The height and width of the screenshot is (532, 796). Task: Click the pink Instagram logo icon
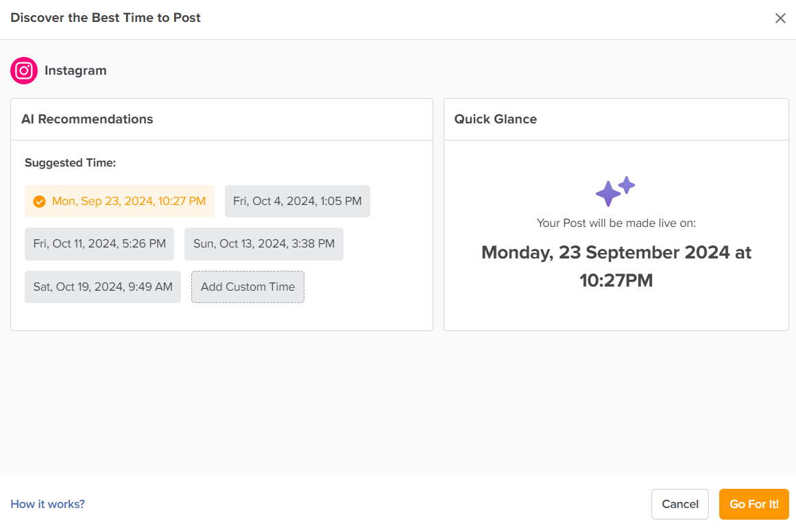click(24, 71)
